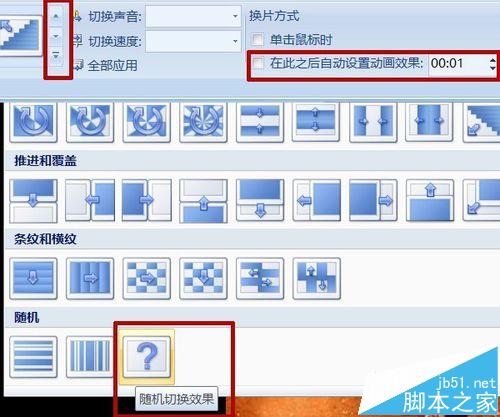Choose the Blinds Vertical transition
500x417 pixels.
[90, 279]
